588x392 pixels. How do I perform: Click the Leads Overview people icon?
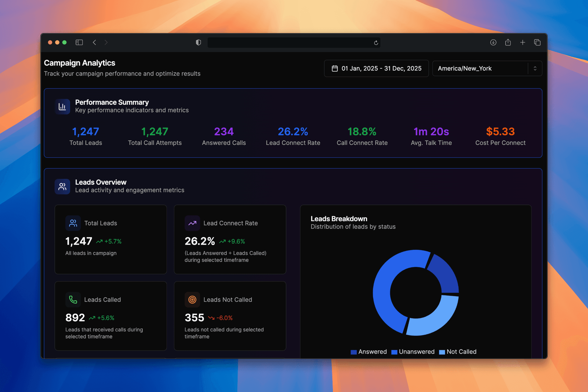coord(62,186)
